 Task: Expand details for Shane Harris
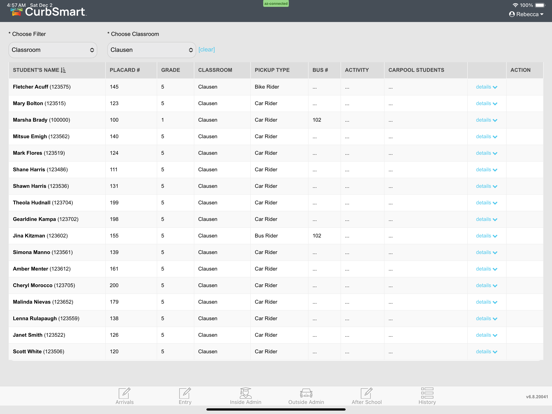(486, 170)
